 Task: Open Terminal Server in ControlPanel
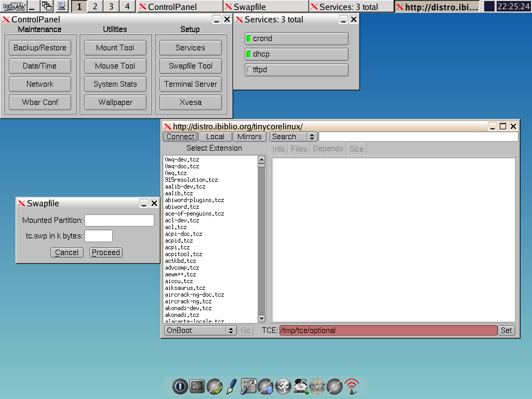[x=191, y=84]
